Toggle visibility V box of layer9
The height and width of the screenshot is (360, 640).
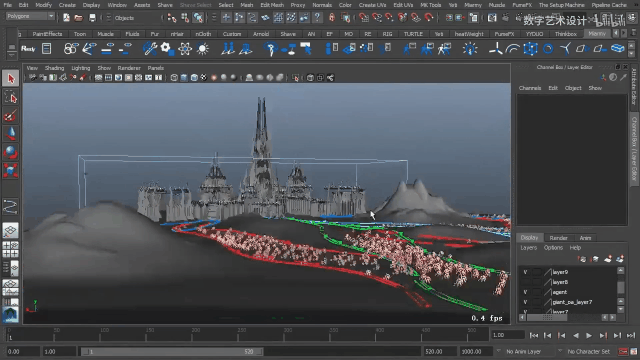coord(525,272)
